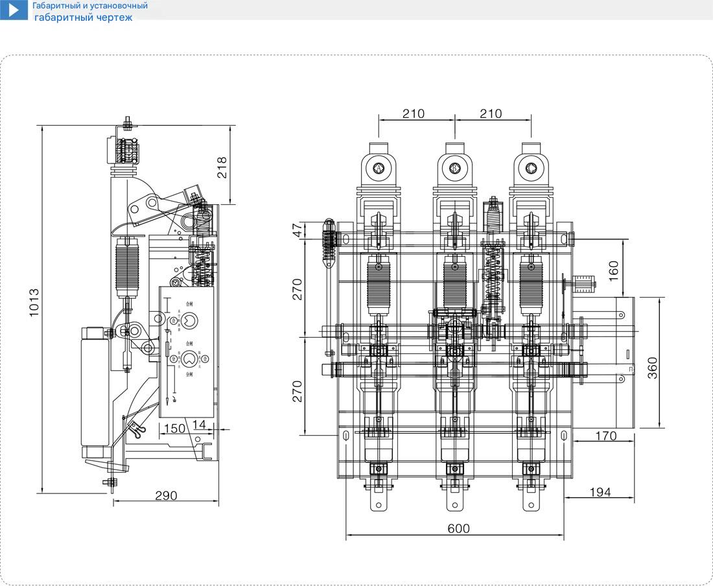Select the 194 dimension label
The width and height of the screenshot is (713, 588).
(600, 492)
